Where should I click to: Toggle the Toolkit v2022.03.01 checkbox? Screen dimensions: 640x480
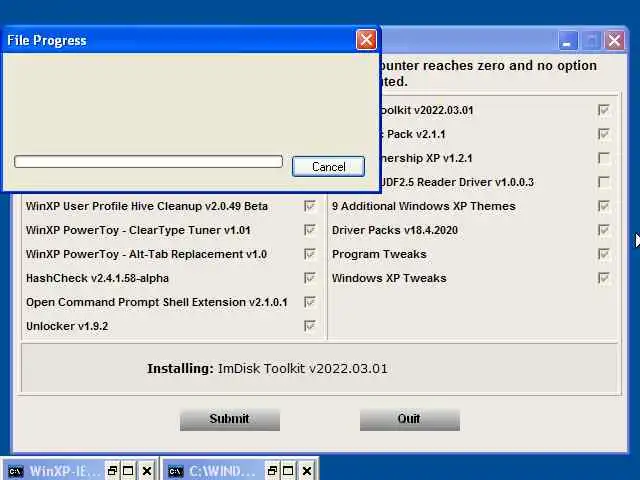coord(604,110)
